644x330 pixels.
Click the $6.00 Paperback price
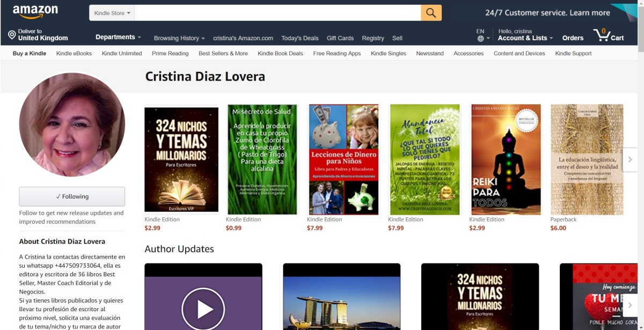(x=558, y=228)
